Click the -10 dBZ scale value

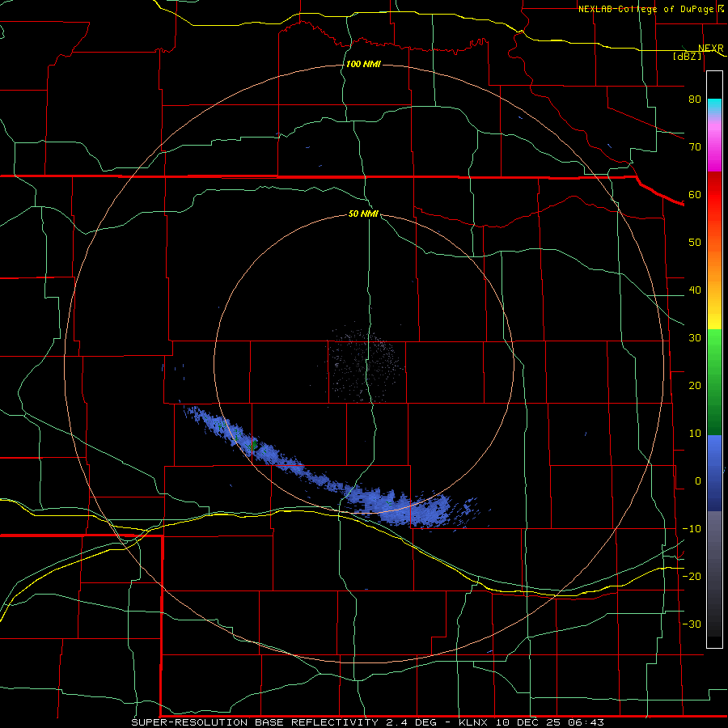[692, 529]
